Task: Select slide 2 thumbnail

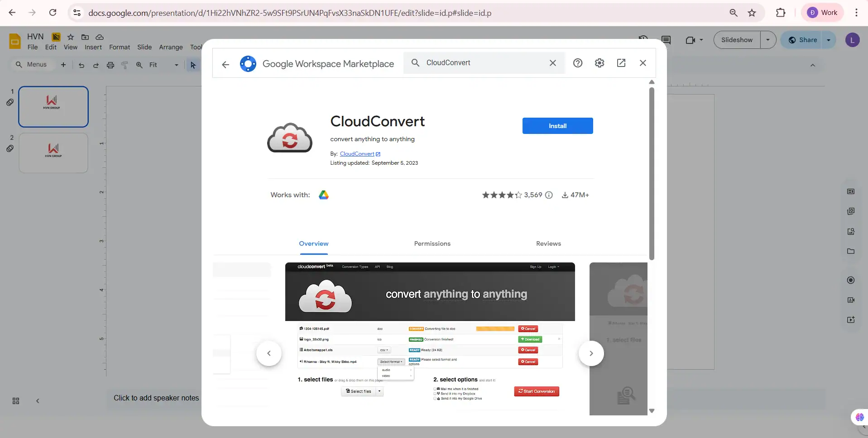Action: tap(53, 153)
